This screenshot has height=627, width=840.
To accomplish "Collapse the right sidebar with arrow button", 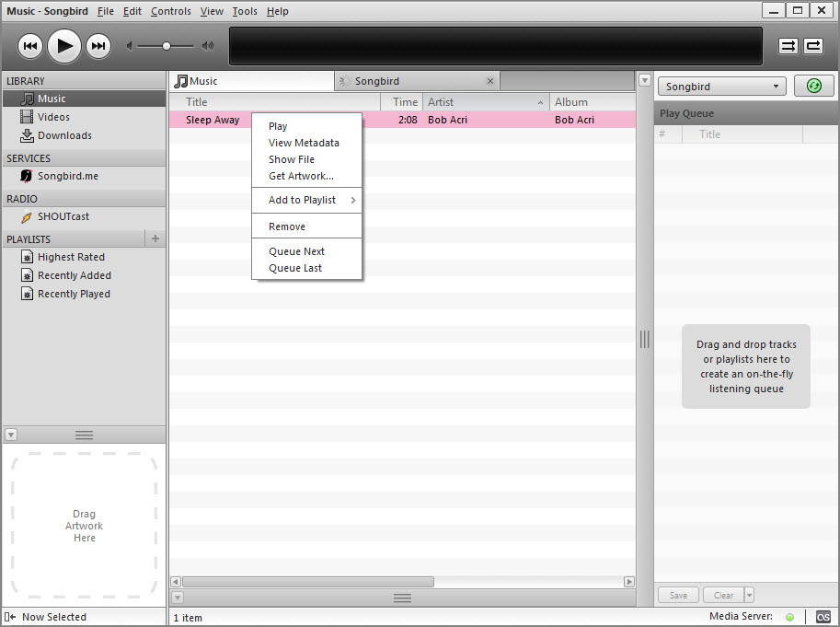I will click(645, 81).
